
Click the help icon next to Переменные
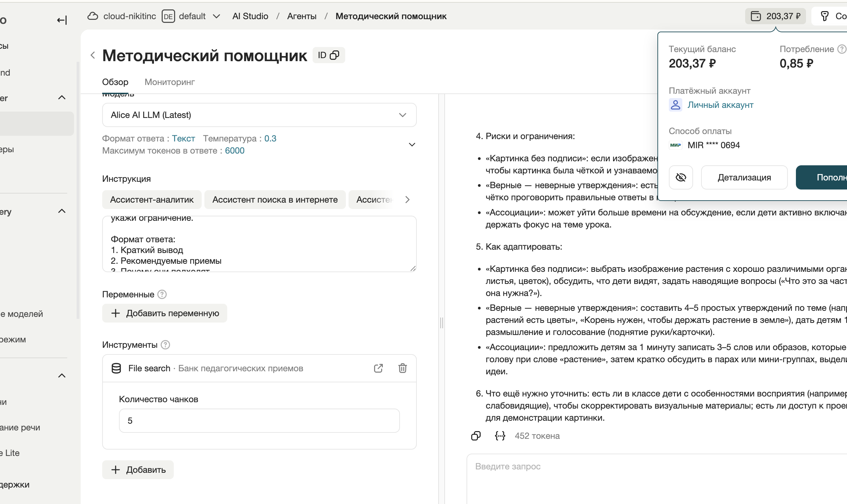pos(162,294)
